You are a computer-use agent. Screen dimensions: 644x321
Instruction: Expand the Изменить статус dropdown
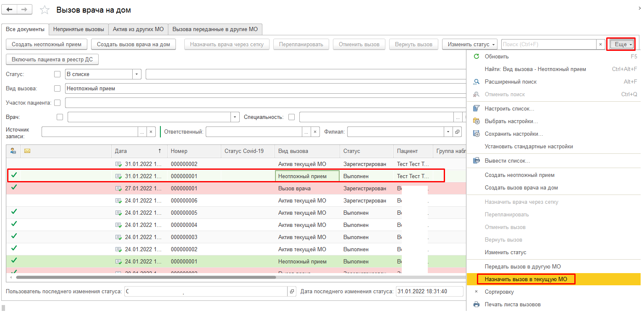470,44
